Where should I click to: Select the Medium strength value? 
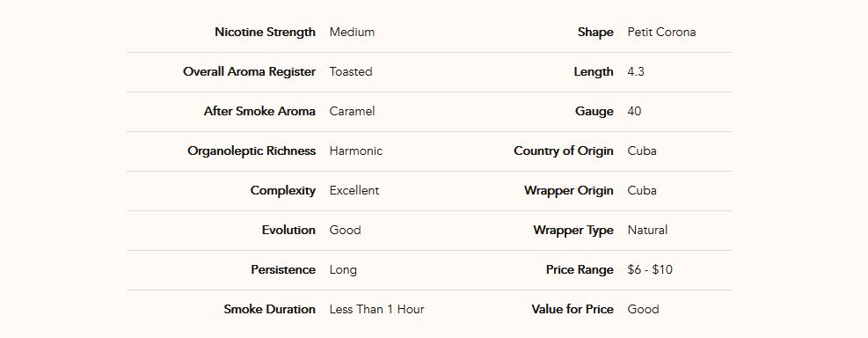tap(352, 33)
